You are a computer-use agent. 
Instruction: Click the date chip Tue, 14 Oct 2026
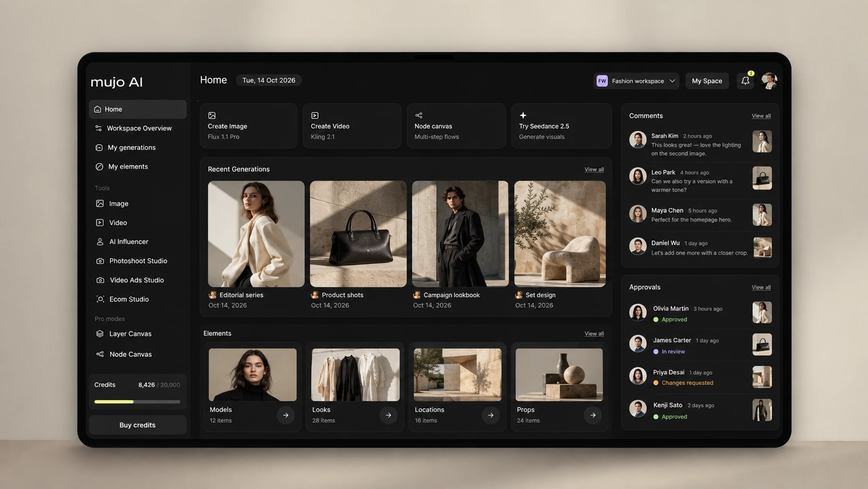[x=269, y=80]
